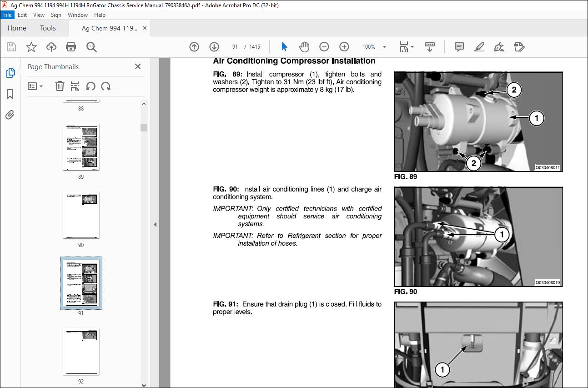Zoom out with minus button
The image size is (588, 388).
(x=324, y=47)
